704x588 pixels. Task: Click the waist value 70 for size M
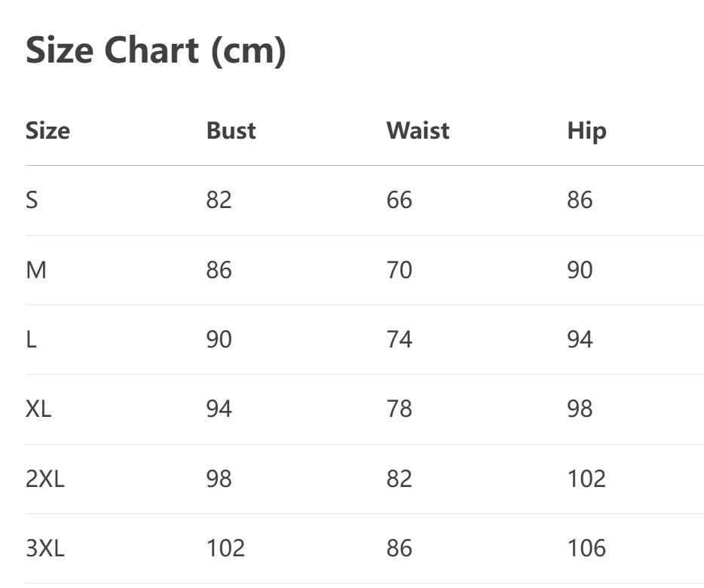pyautogui.click(x=399, y=270)
